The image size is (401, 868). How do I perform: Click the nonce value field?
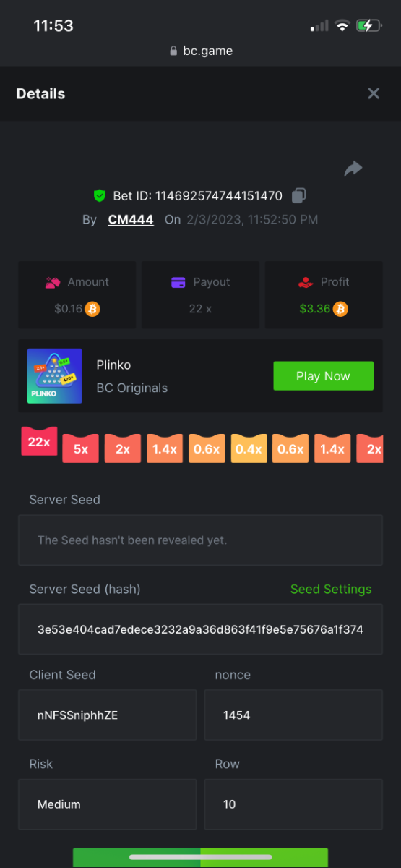tap(293, 715)
